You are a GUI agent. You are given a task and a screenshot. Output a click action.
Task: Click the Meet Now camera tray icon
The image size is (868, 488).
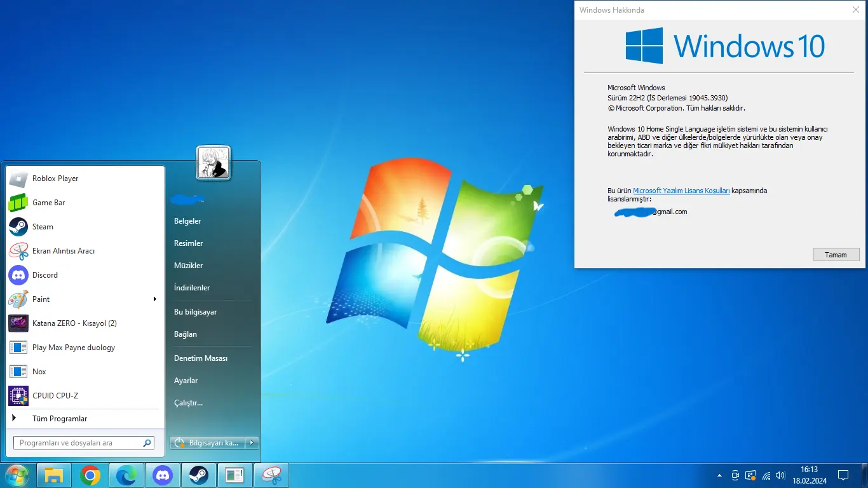(735, 475)
